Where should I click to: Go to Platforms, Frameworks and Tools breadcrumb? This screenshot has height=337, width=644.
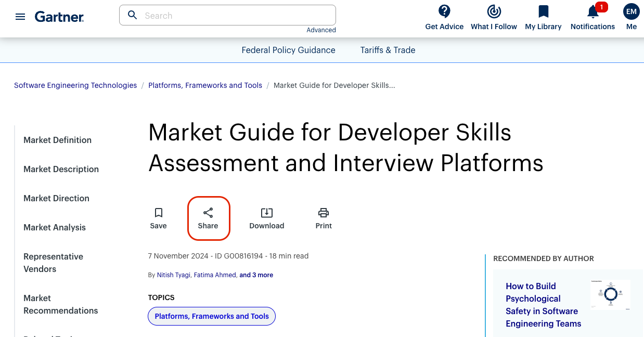click(205, 85)
